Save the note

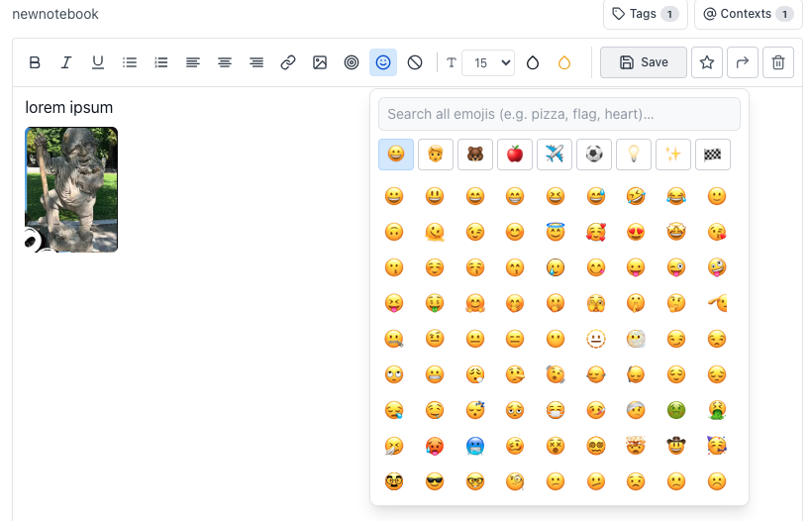644,62
